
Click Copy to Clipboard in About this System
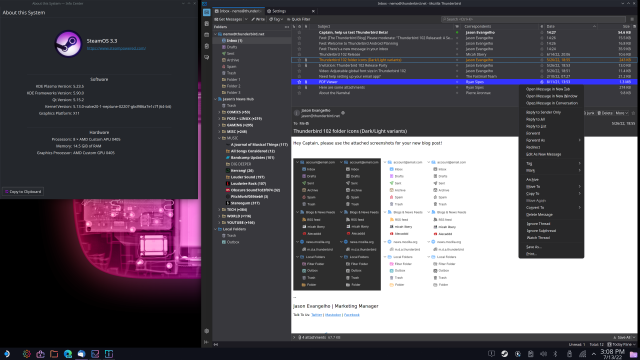pyautogui.click(x=23, y=191)
